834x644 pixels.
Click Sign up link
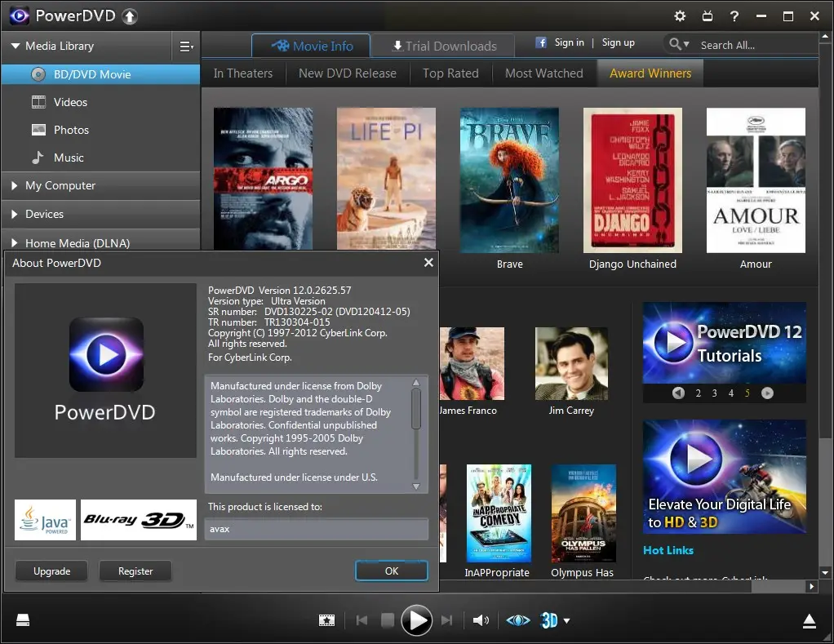(618, 42)
